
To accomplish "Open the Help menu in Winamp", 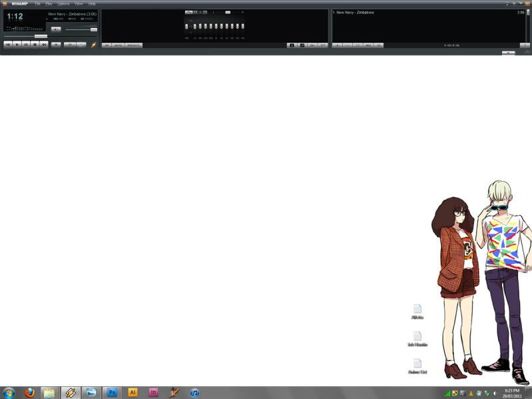I will pos(92,4).
